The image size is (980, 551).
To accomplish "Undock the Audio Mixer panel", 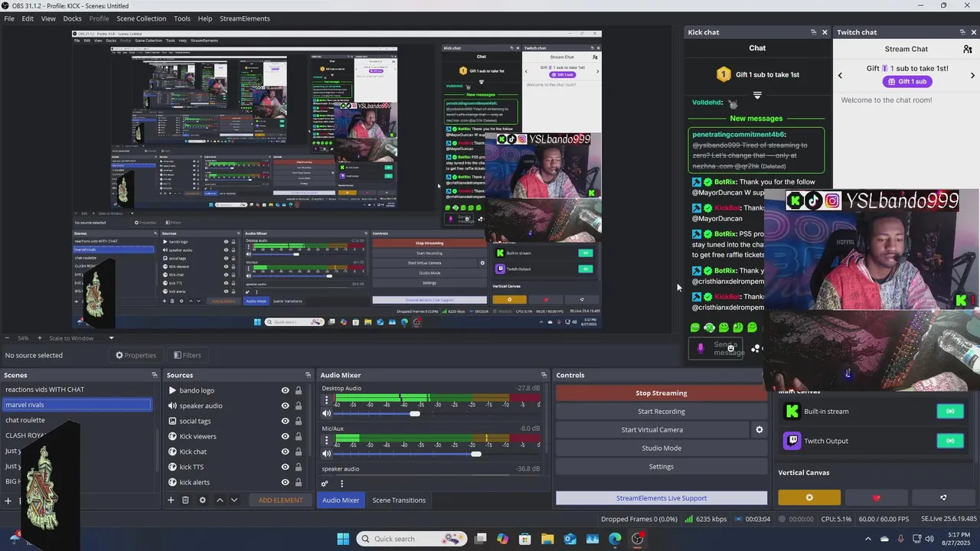I will coord(544,375).
